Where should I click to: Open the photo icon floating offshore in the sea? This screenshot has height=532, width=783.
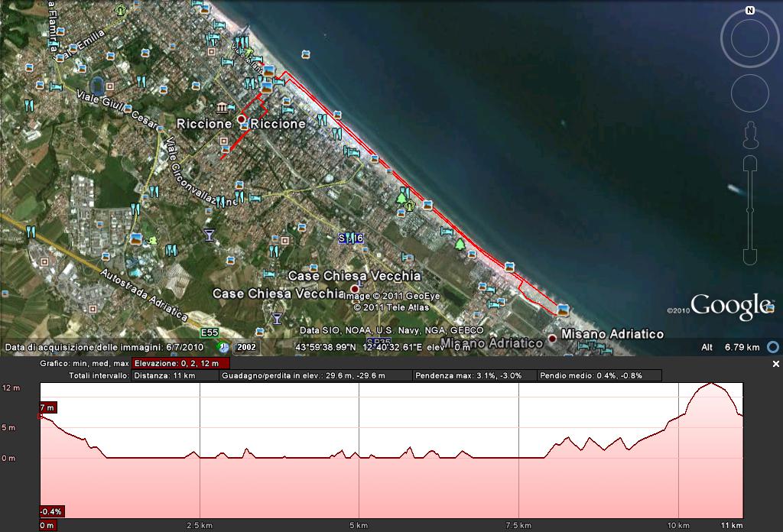tap(306, 54)
